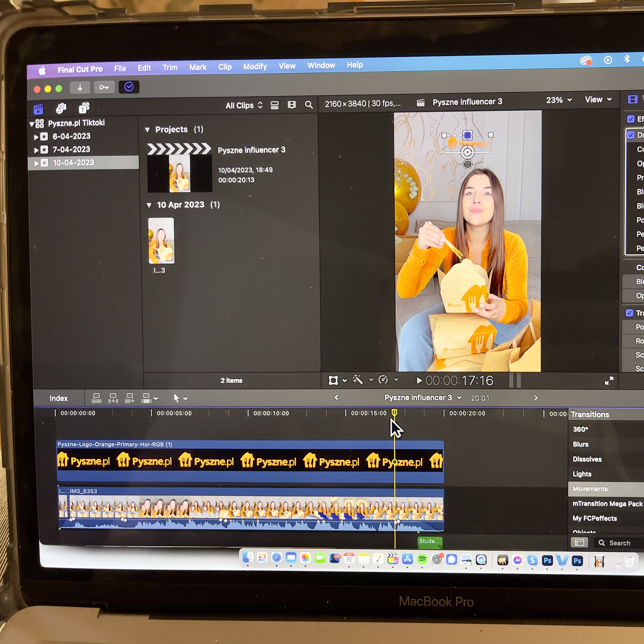The image size is (644, 644).
Task: Toggle the Effects checkbox in inspector
Action: (631, 119)
